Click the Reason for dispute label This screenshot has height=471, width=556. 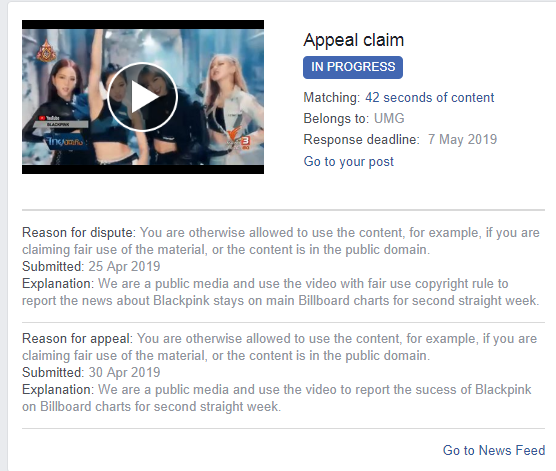click(x=79, y=233)
